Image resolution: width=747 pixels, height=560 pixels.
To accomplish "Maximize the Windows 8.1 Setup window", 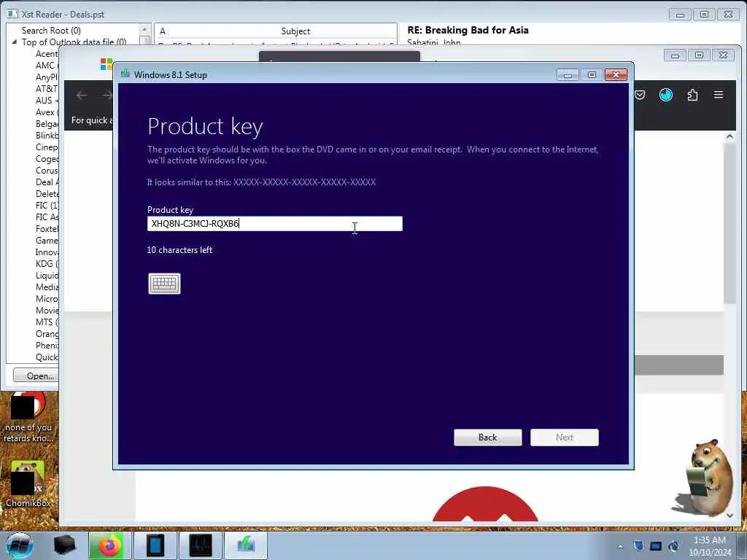I will pos(592,75).
